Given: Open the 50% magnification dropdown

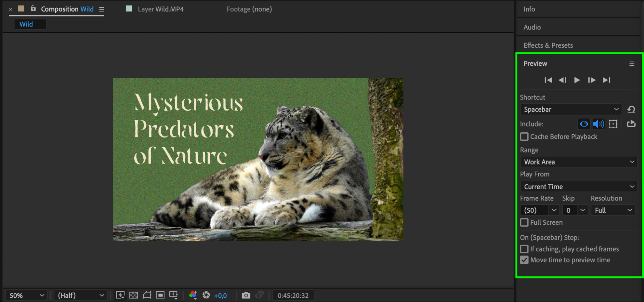Looking at the screenshot, I should point(26,295).
